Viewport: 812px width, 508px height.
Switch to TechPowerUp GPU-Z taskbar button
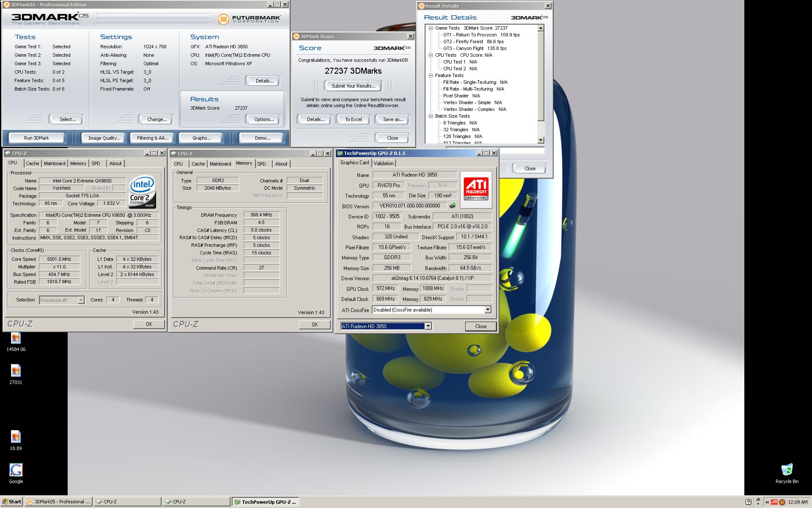(x=265, y=502)
